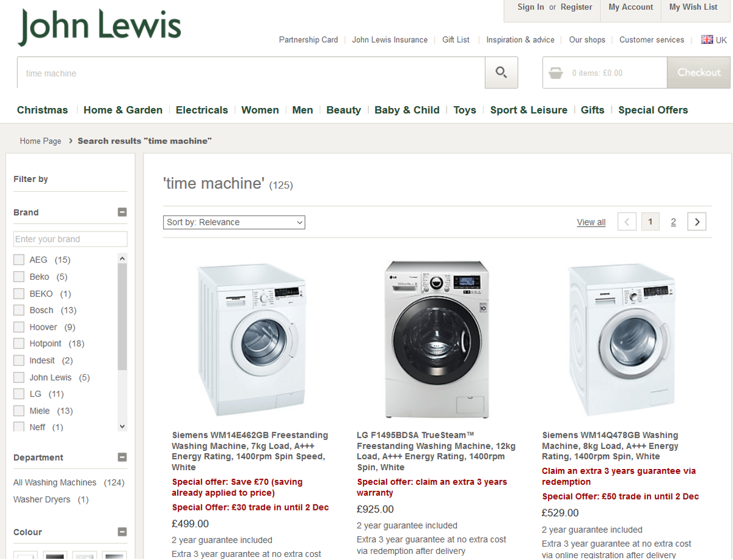Open the Beauty menu
The image size is (733, 560).
(x=343, y=110)
